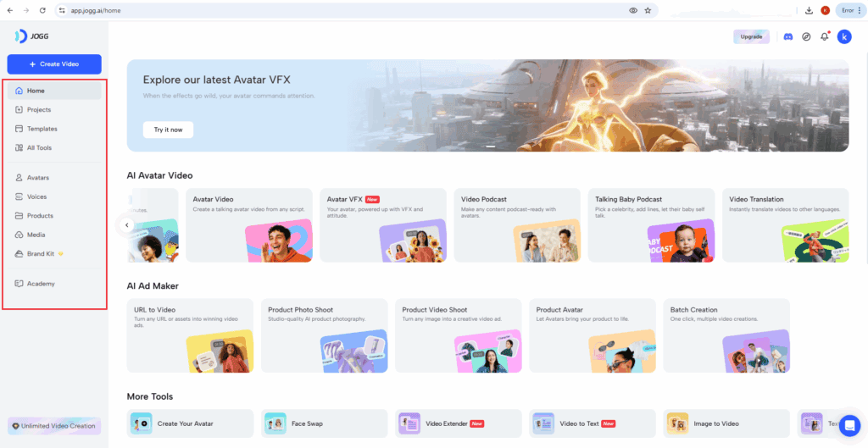Open browser three-dot menu
Viewport: 868px width, 448px height.
860,10
